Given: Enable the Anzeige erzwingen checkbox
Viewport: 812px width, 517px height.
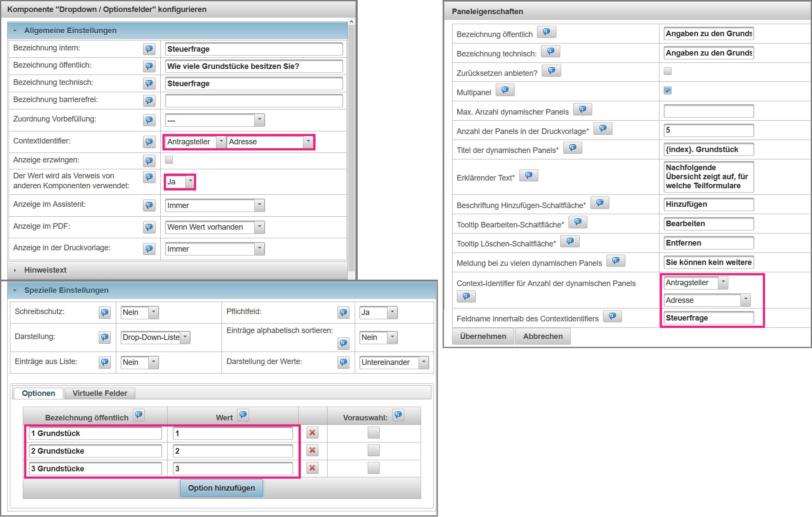Looking at the screenshot, I should [169, 160].
